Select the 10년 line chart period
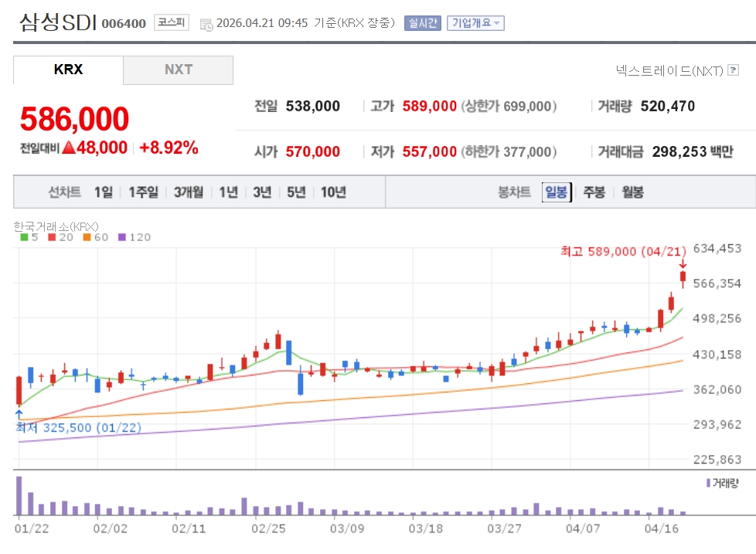 click(x=333, y=192)
